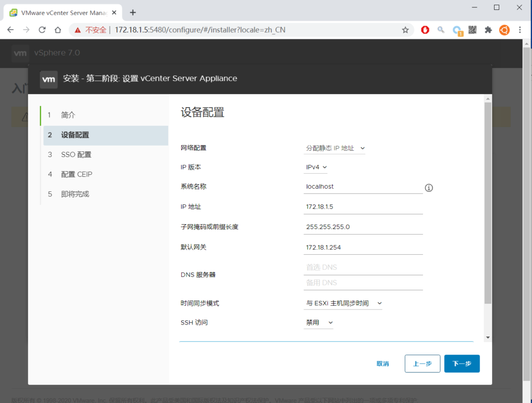Image resolution: width=532 pixels, height=403 pixels.
Task: Open a new browser tab
Action: 133,12
